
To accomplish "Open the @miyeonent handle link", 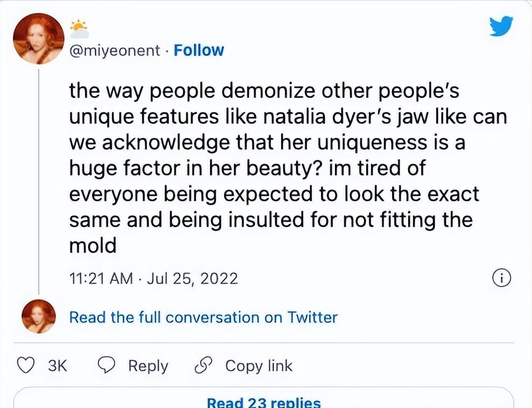I will [115, 51].
